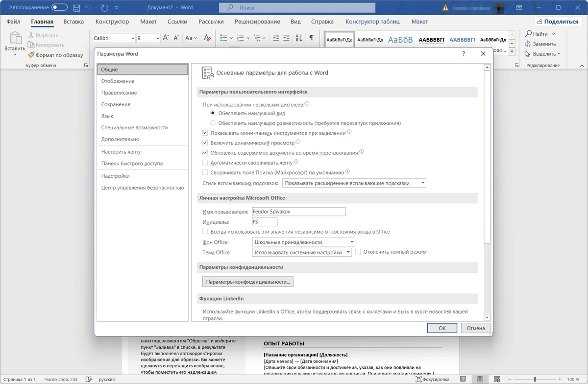Expand the Найти dropdown arrow
Image resolution: width=588 pixels, height=384 pixels.
click(554, 34)
